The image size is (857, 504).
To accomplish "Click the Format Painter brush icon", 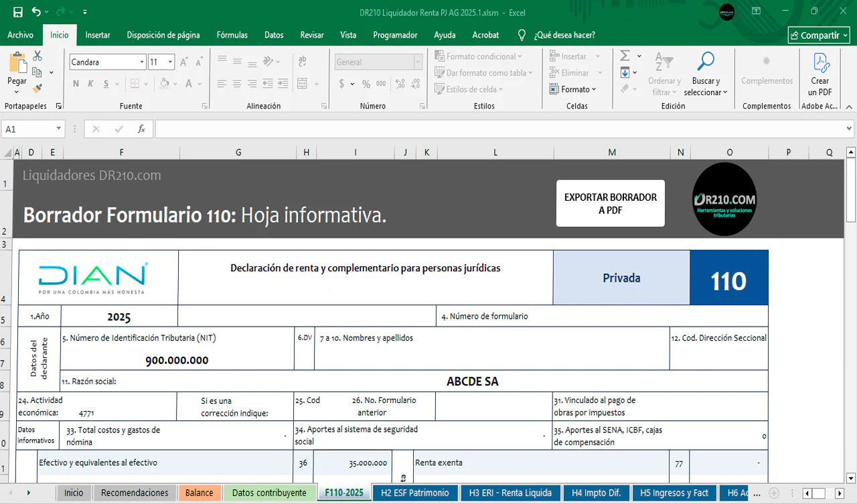I will click(x=37, y=88).
